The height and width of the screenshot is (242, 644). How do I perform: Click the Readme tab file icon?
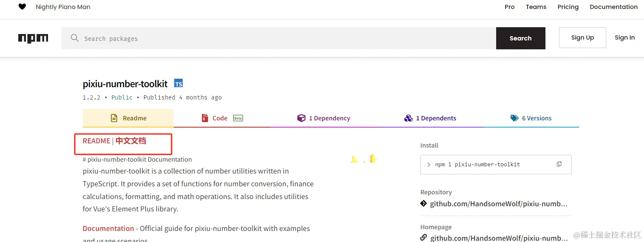point(114,118)
